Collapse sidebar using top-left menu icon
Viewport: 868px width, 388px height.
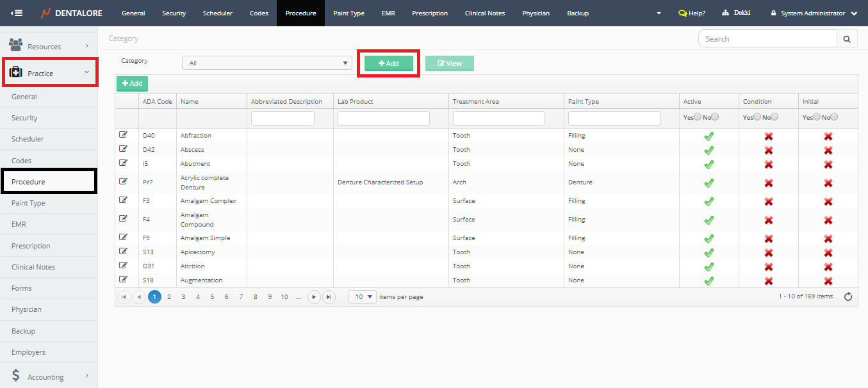[17, 13]
